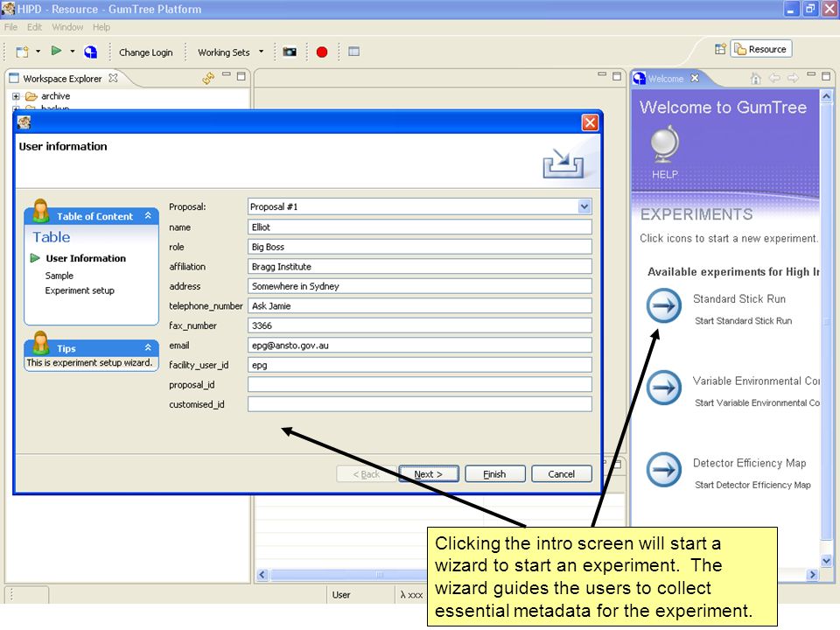This screenshot has width=840, height=630.
Task: Open the Proposal dropdown list
Action: pos(584,206)
